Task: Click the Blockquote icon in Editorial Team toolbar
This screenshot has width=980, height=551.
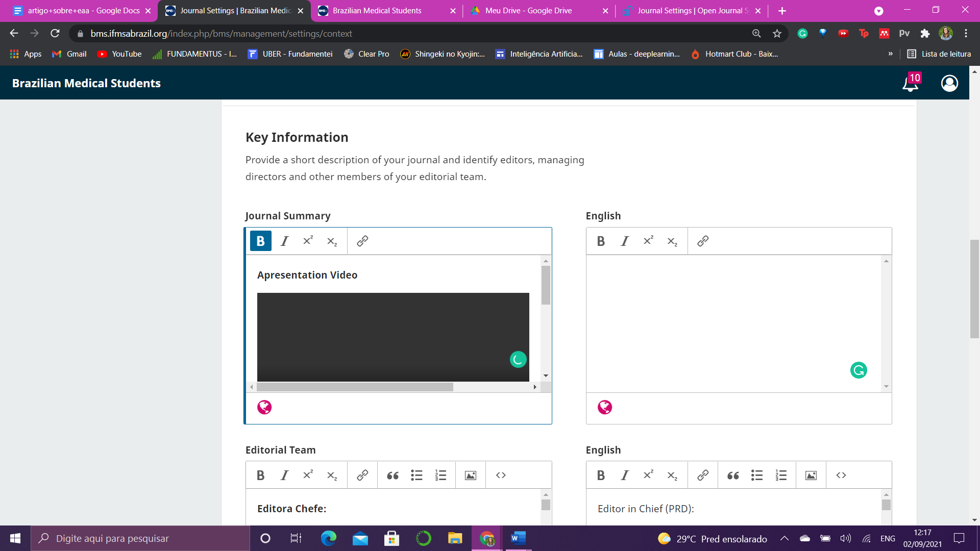Action: click(x=391, y=475)
